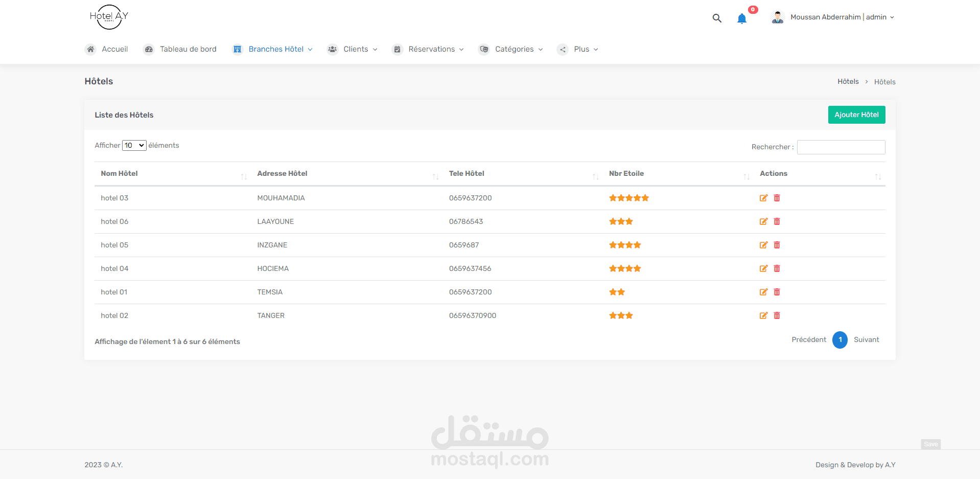Viewport: 980px width, 479px height.
Task: Edit hotel 01 with the pencil icon
Action: 763,292
